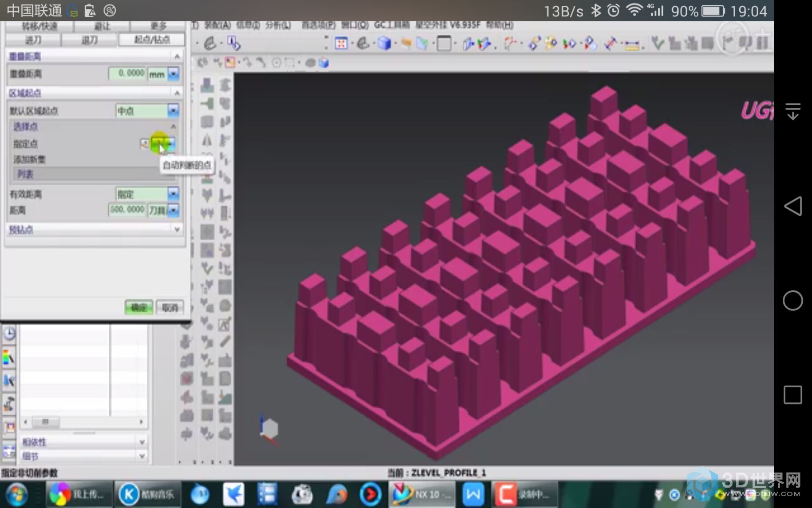Click the Windows Start orb
The image size is (812, 508).
[x=17, y=494]
